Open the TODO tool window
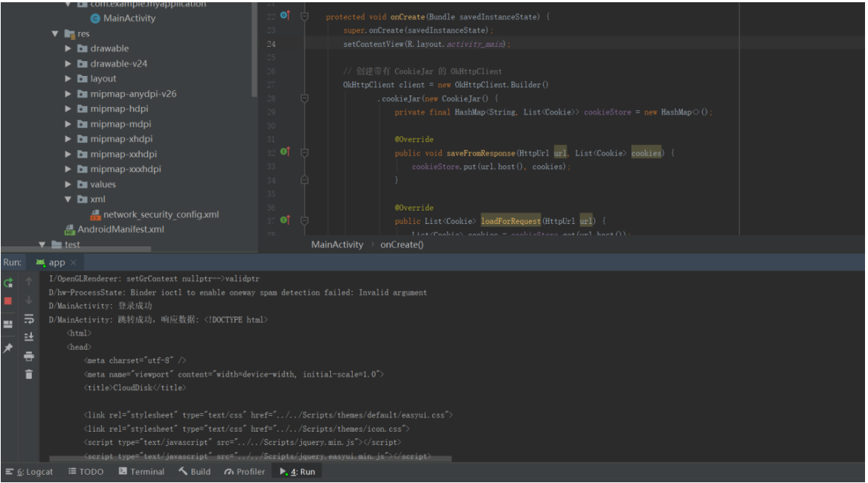Screen dimensions: 868x483 86,472
